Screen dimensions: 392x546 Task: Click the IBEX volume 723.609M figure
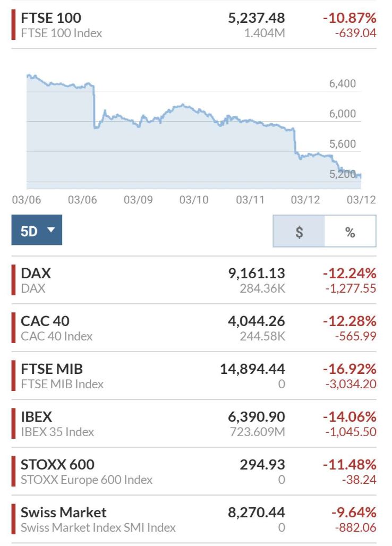coord(257,432)
